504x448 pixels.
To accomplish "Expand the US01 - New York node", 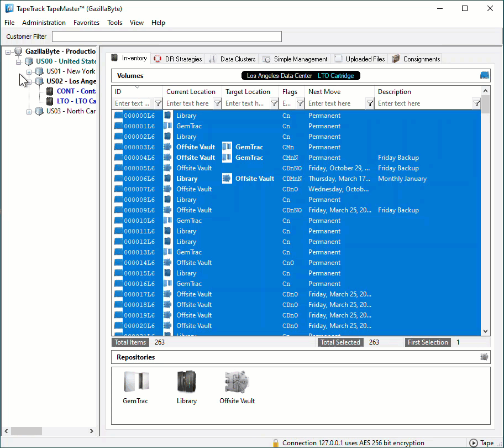I will click(29, 72).
